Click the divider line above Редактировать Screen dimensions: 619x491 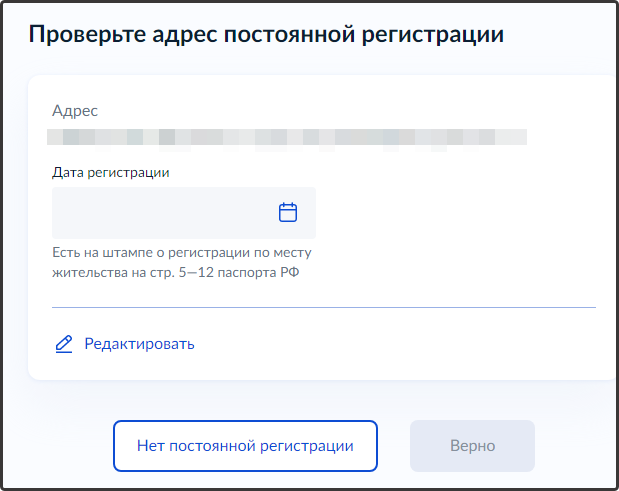pos(323,307)
